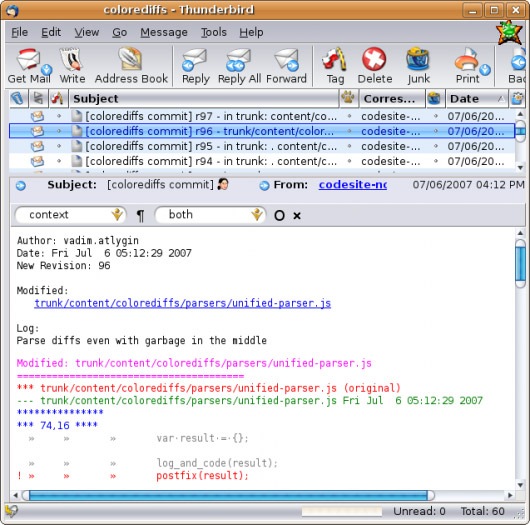The width and height of the screenshot is (530, 525).
Task: Click the Reply All toolbar button
Action: point(239,66)
